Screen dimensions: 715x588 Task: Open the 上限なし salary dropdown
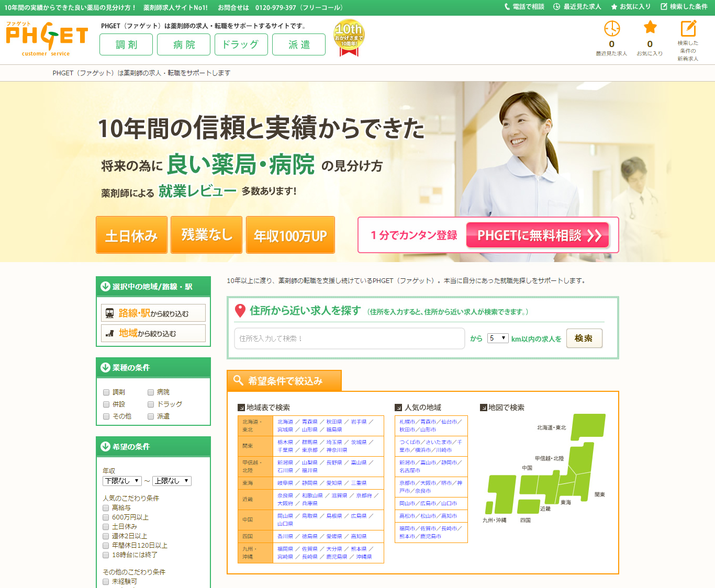pyautogui.click(x=172, y=481)
